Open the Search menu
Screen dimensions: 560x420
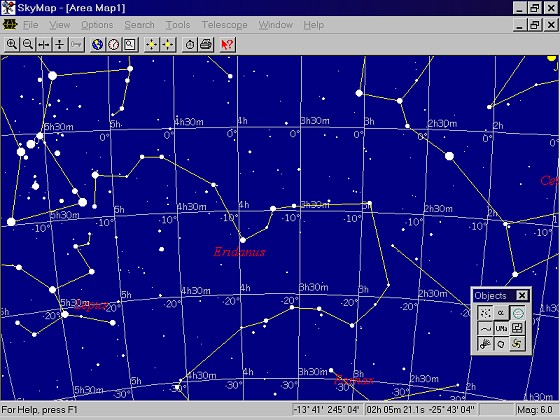[x=139, y=25]
